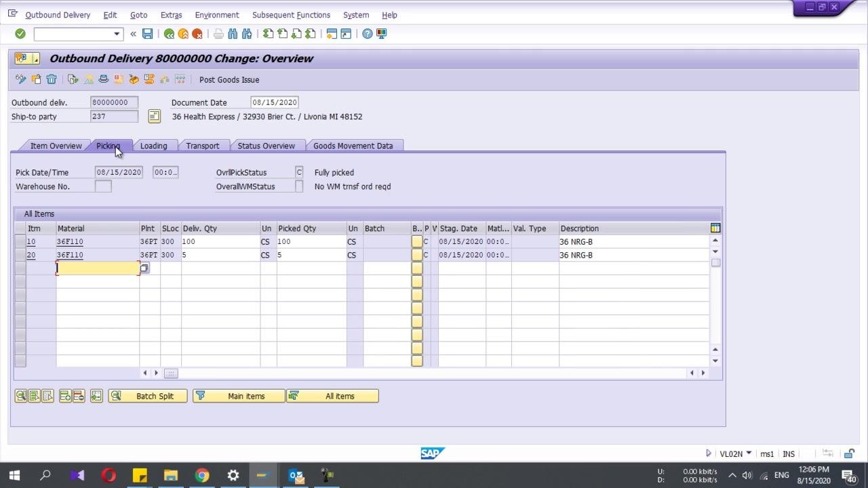Select row selector for item 20

point(20,255)
